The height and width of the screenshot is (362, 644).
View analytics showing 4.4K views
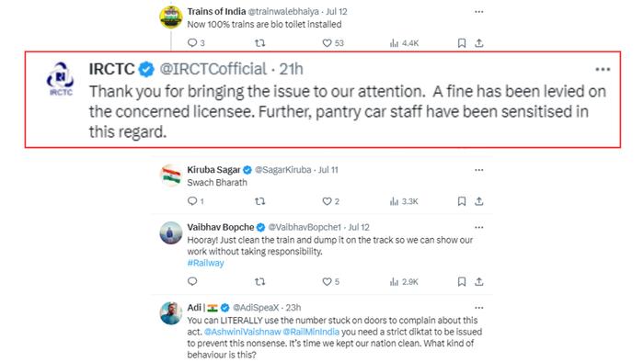click(x=404, y=43)
